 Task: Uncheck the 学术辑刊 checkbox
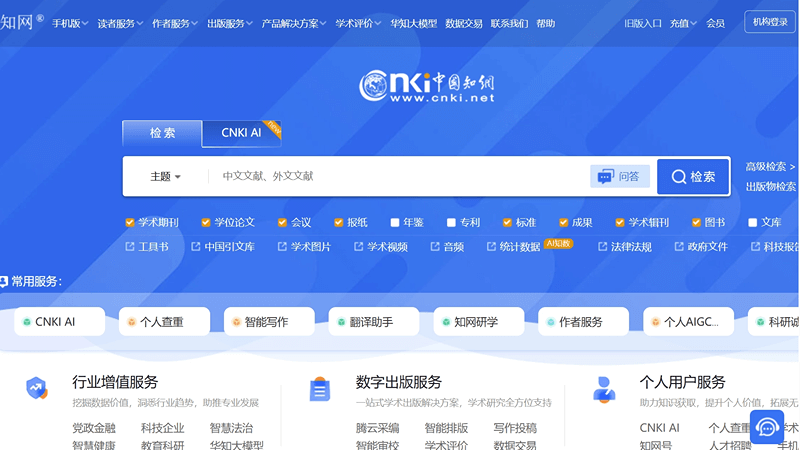coord(620,222)
